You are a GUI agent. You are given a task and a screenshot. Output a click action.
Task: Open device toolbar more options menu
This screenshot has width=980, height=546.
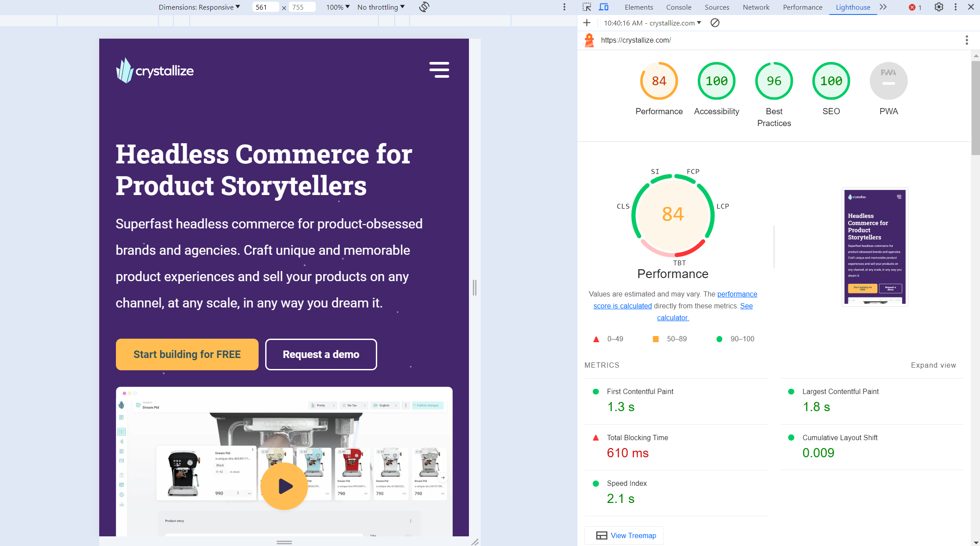(x=565, y=7)
